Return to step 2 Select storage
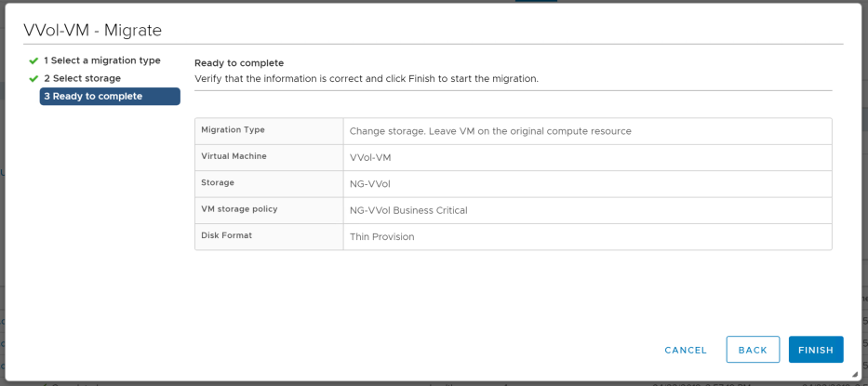 [82, 78]
